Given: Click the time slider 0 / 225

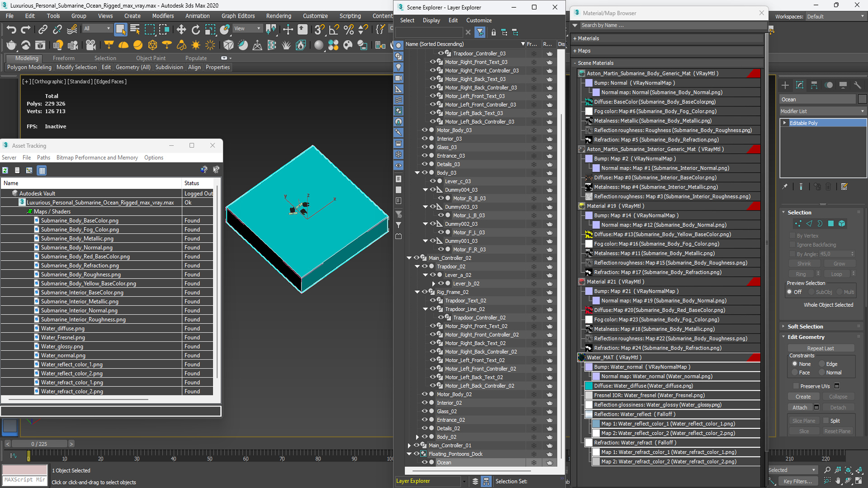Looking at the screenshot, I should (39, 444).
